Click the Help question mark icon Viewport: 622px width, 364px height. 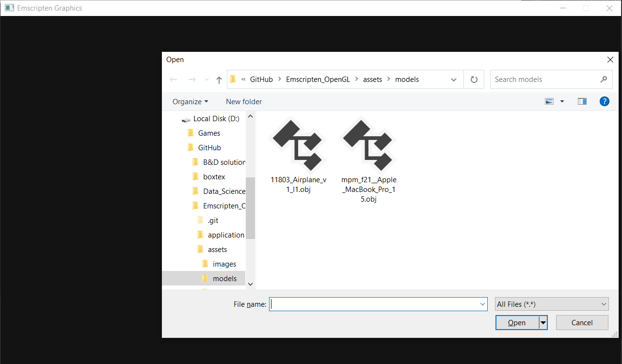[604, 101]
